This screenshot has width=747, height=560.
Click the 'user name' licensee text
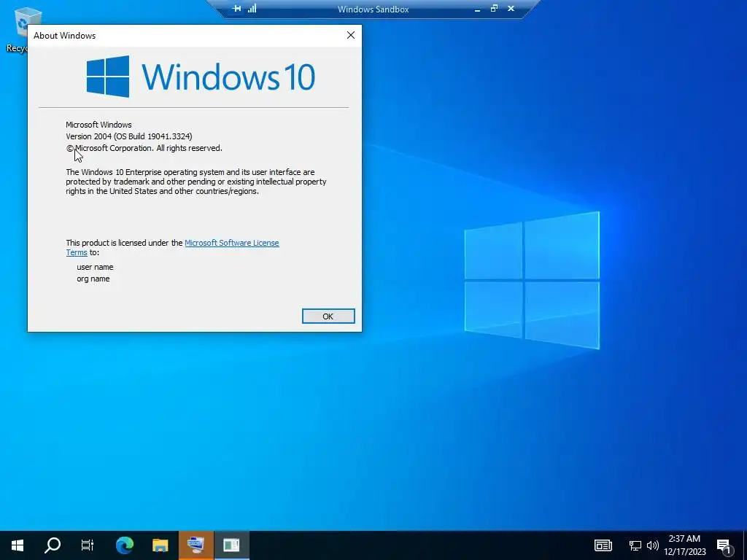[95, 267]
